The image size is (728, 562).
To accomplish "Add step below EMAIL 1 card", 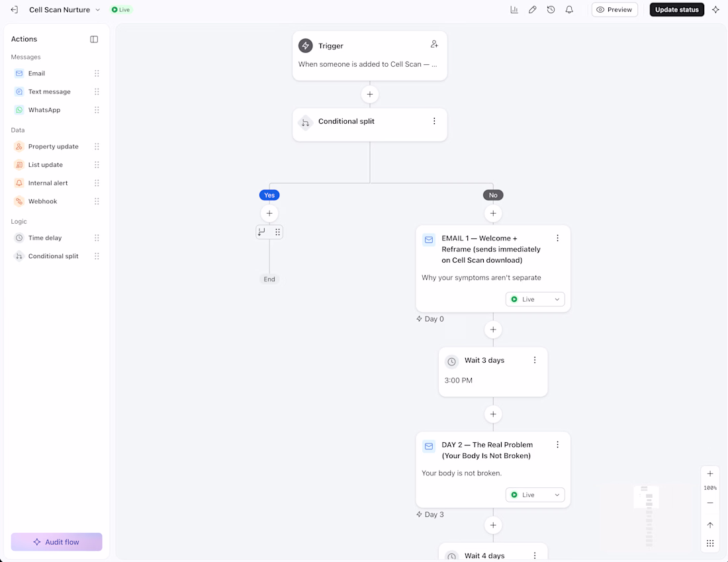I will point(493,330).
